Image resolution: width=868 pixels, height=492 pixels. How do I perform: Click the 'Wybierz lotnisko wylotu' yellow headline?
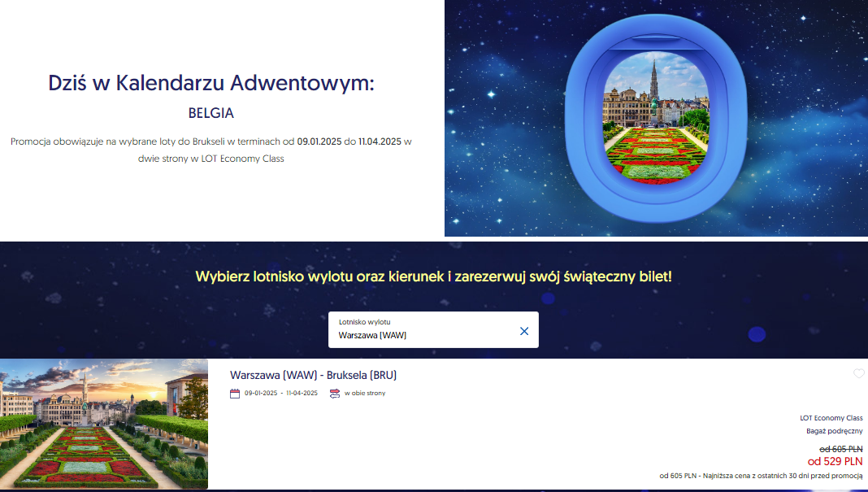click(433, 276)
